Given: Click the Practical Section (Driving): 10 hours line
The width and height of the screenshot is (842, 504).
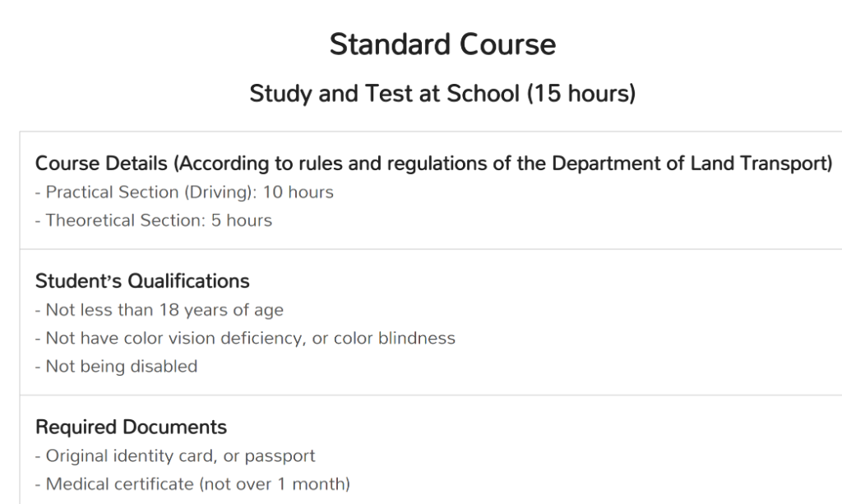Looking at the screenshot, I should (x=184, y=192).
